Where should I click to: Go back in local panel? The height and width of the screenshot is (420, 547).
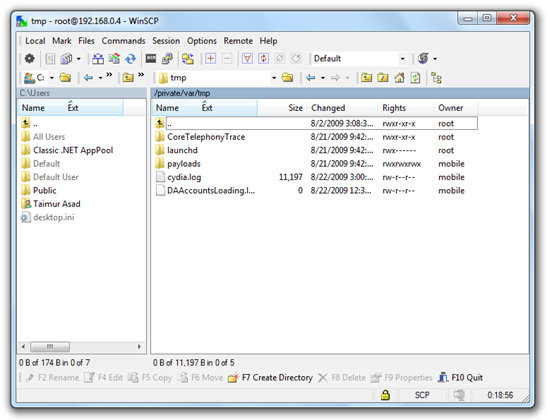89,77
